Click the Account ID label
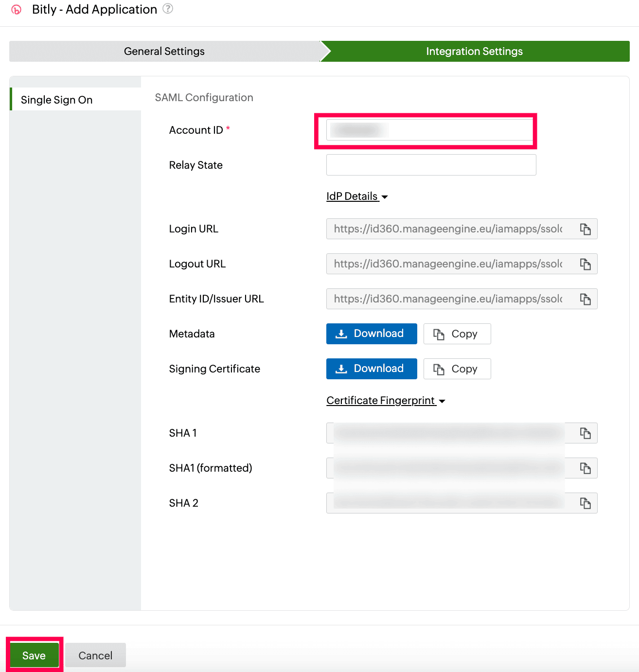Screen dimensions: 639x672 click(196, 130)
